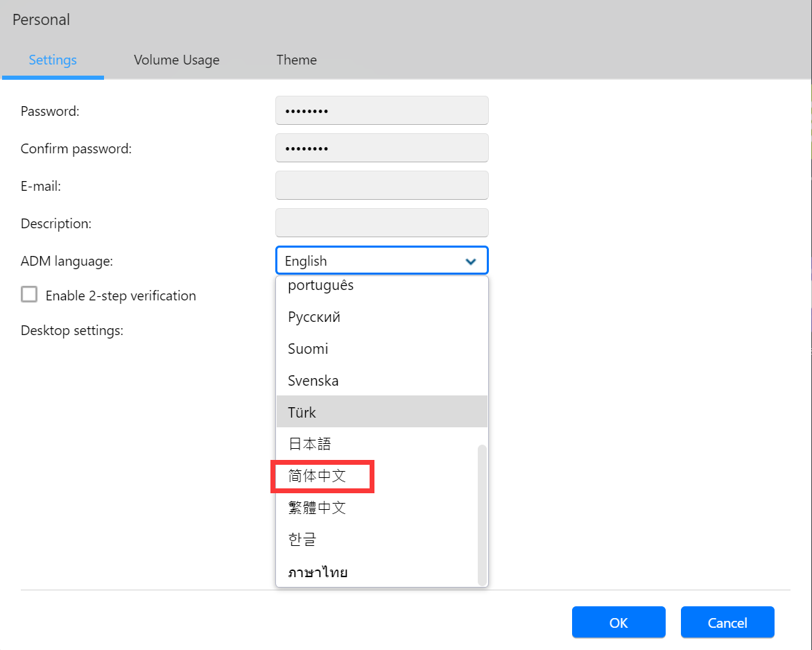The height and width of the screenshot is (650, 812).
Task: Open the Settings tab
Action: 53,60
